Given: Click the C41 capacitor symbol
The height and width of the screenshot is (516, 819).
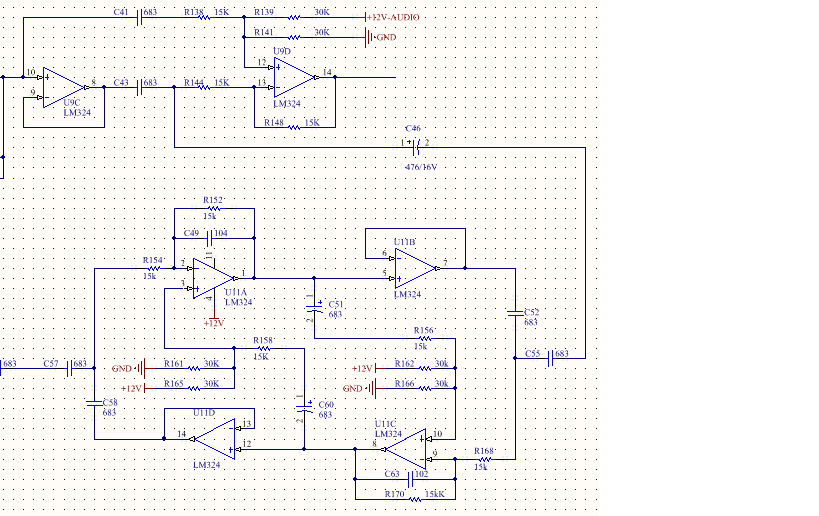Looking at the screenshot, I should pos(139,17).
